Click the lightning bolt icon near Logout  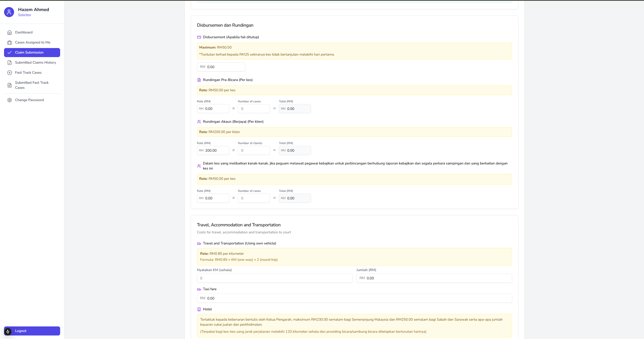tap(8, 332)
